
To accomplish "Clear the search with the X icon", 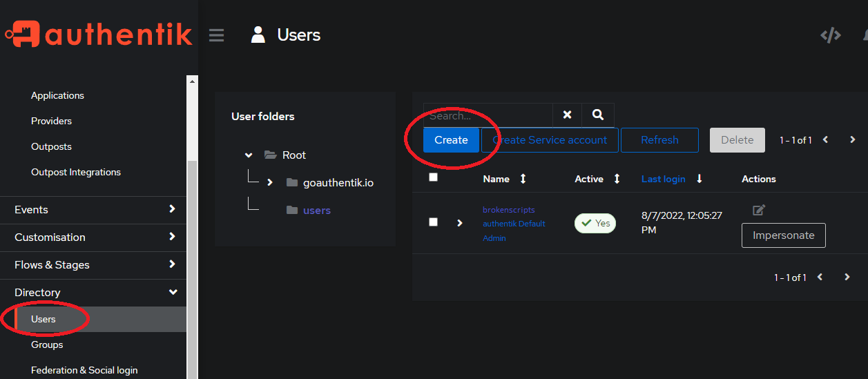I will (567, 115).
